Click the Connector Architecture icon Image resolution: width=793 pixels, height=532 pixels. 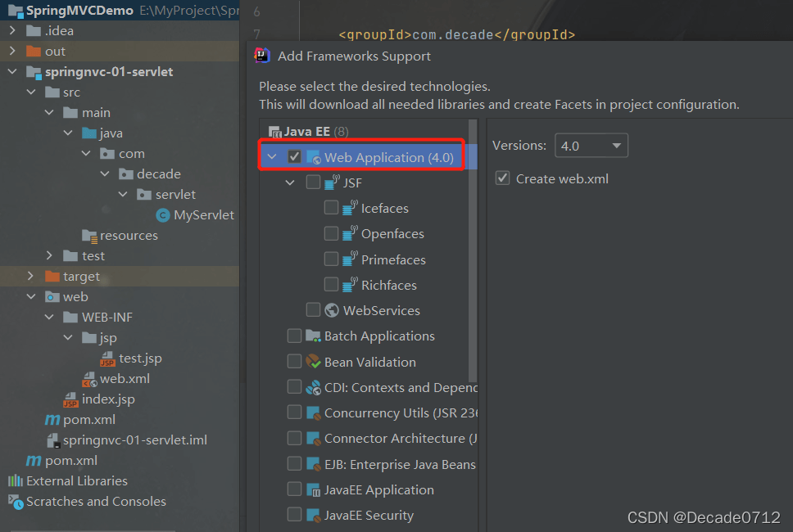pos(314,439)
